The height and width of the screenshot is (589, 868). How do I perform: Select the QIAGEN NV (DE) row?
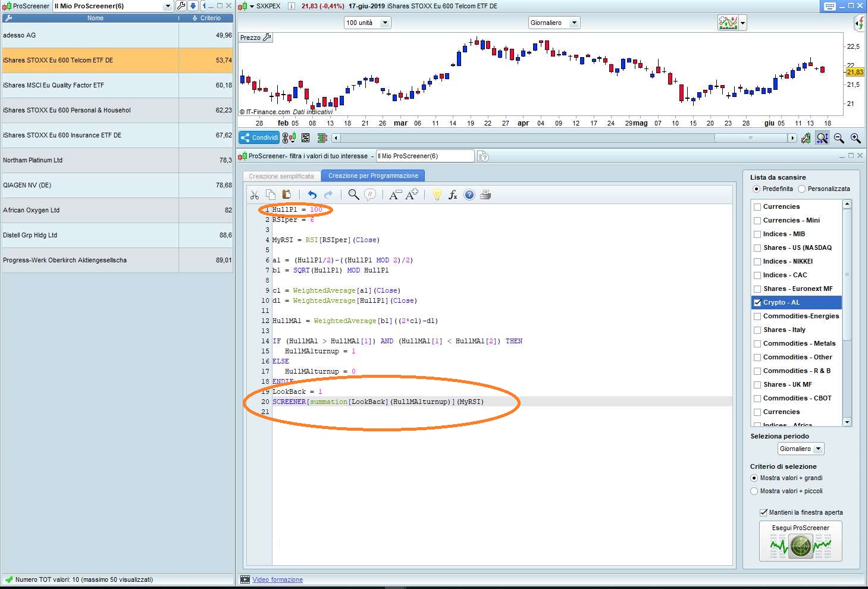(117, 185)
